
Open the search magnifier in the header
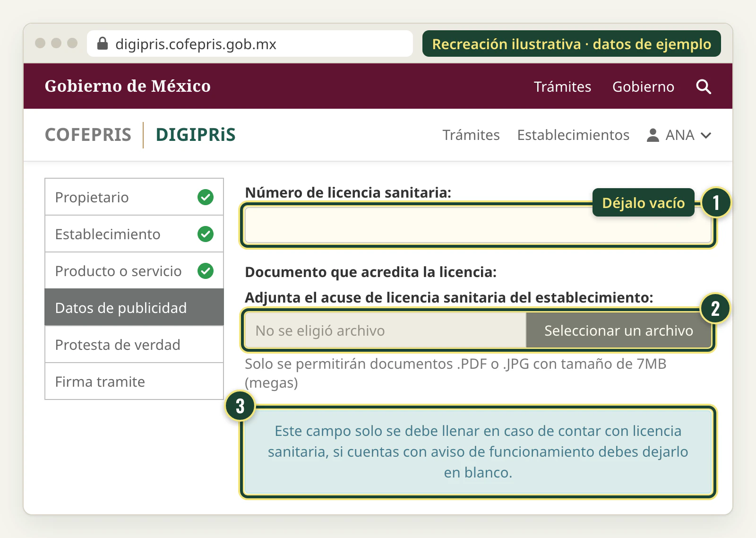[704, 87]
